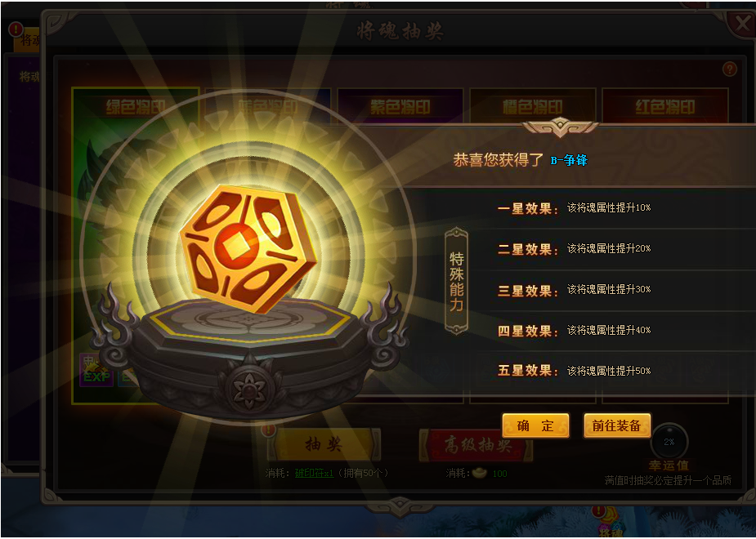
Task: Click the B-争锋 reward name
Action: (x=569, y=160)
